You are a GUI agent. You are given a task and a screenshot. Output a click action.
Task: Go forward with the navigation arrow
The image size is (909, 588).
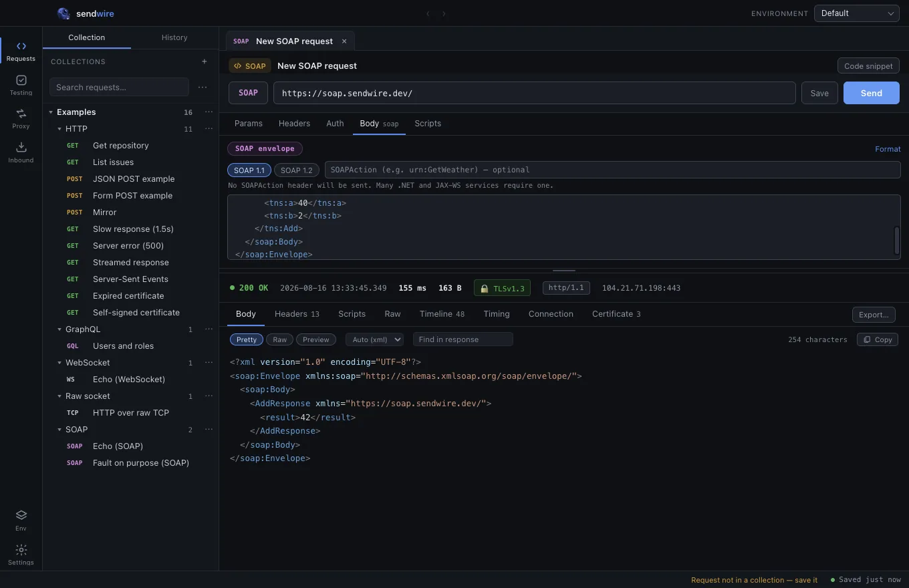click(x=444, y=13)
